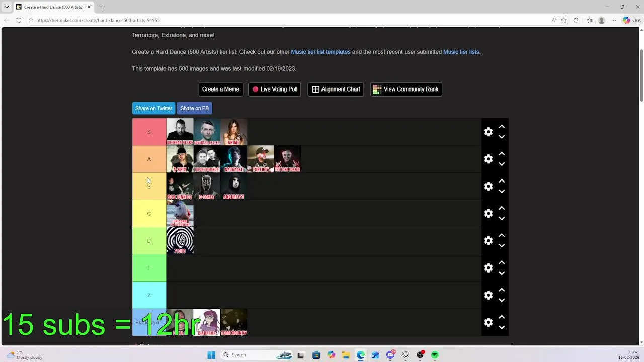Open Discord from the taskbar
The image size is (644, 362).
click(x=390, y=355)
